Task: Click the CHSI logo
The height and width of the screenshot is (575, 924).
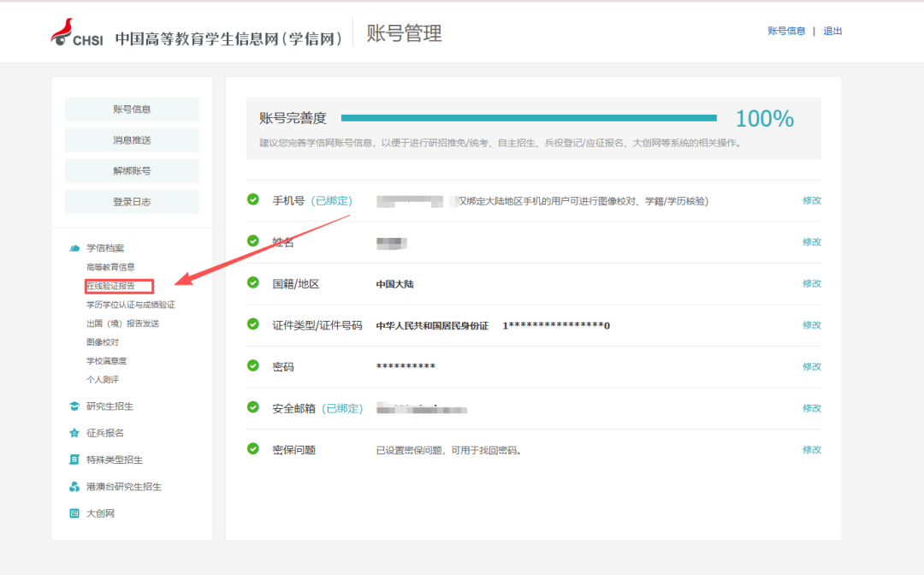Action: coord(76,33)
